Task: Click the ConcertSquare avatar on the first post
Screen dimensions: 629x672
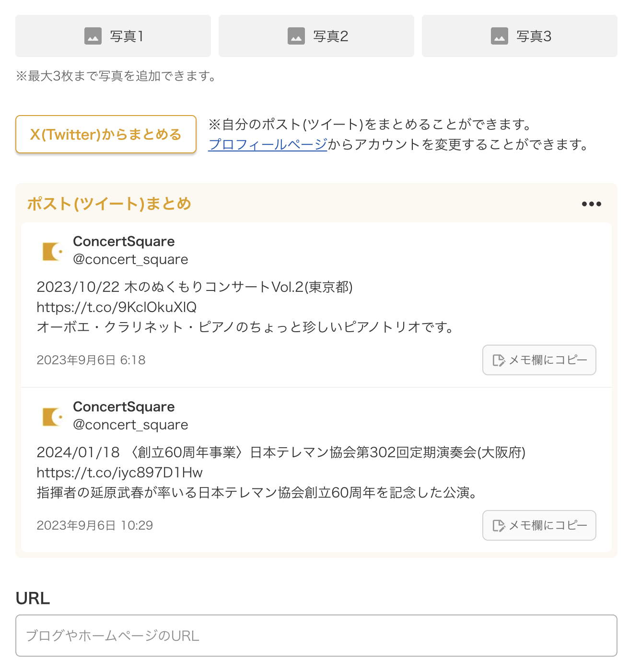Action: pyautogui.click(x=52, y=251)
